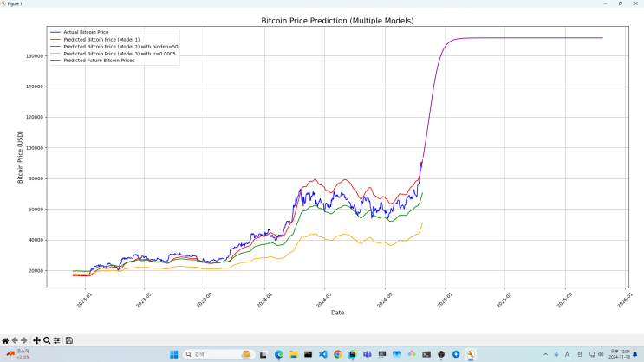Click the taskbar search box
Viewport: 644px width, 362px height.
point(218,354)
